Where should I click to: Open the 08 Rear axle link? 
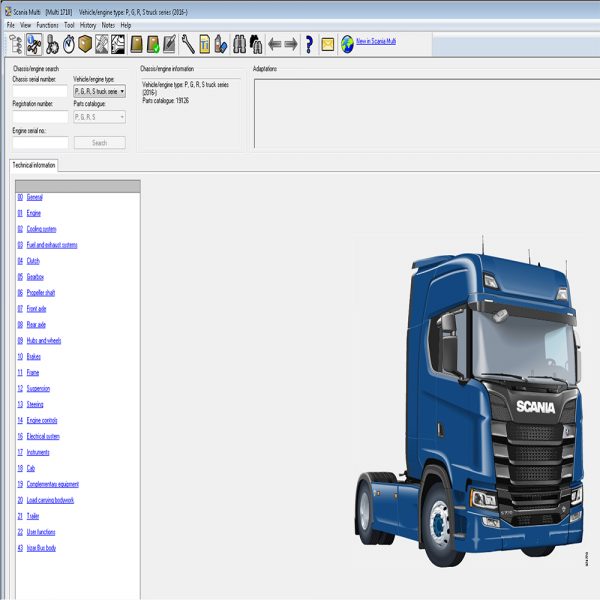(x=31, y=324)
